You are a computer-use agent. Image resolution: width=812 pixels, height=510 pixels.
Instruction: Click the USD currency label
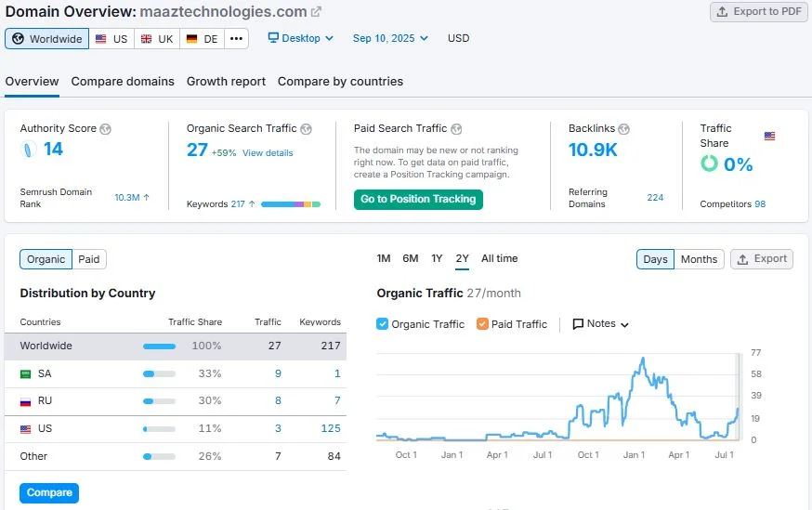[458, 38]
